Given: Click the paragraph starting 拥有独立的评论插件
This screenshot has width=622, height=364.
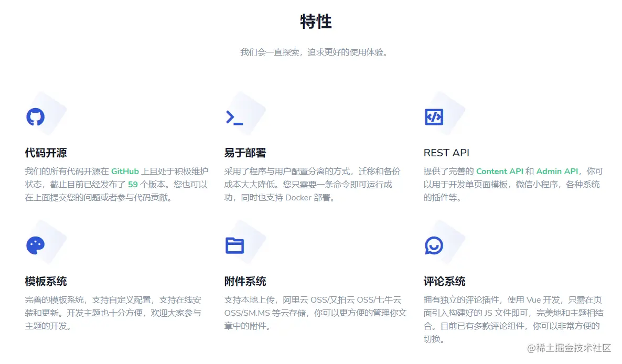Looking at the screenshot, I should pos(513,319).
